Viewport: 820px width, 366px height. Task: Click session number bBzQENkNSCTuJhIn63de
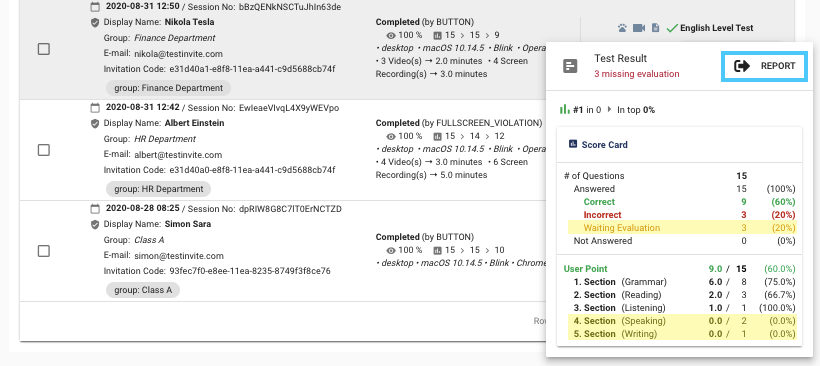[290, 7]
